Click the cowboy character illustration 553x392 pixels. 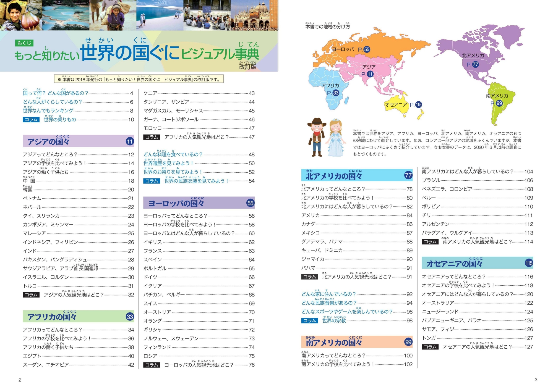click(316, 137)
